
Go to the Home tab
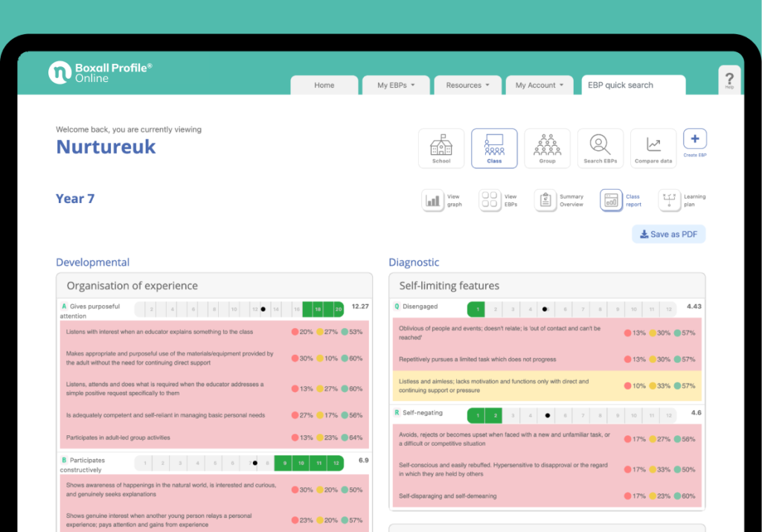[324, 86]
